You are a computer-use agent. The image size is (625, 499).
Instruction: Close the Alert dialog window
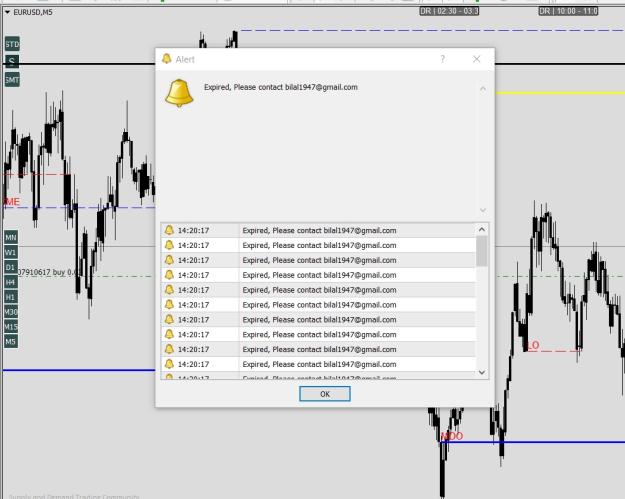click(476, 59)
